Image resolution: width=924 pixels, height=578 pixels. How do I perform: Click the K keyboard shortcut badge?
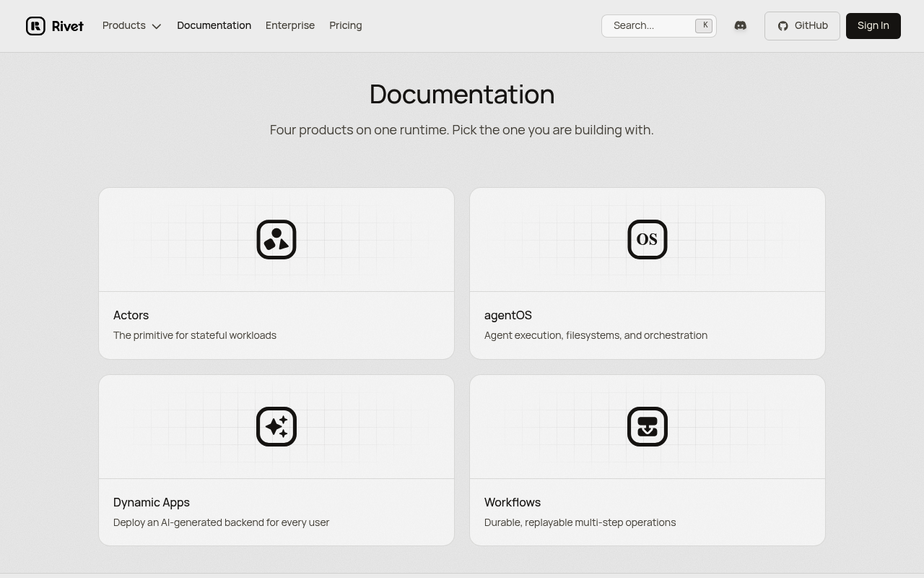[704, 25]
